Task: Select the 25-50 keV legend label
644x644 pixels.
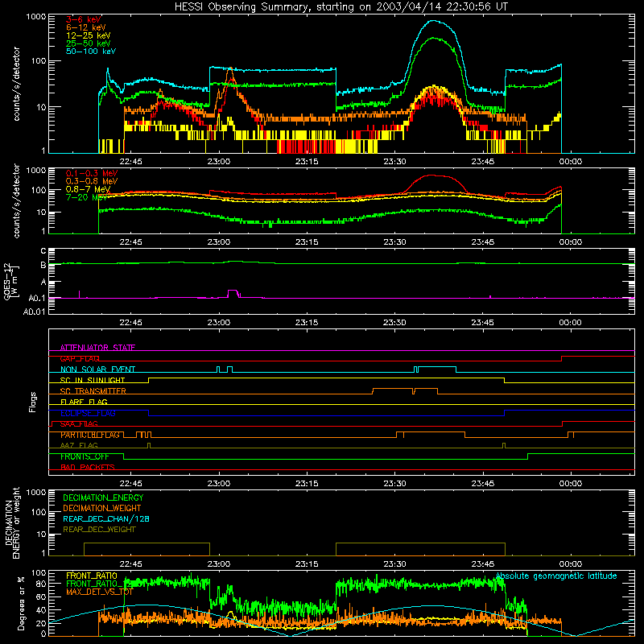Action: point(89,43)
